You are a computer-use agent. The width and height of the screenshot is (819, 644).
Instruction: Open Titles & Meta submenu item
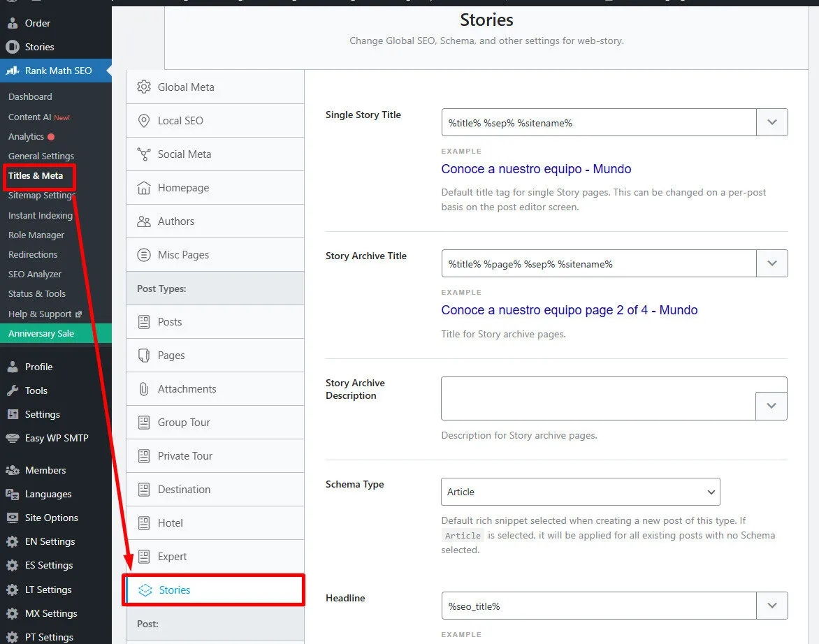(36, 175)
